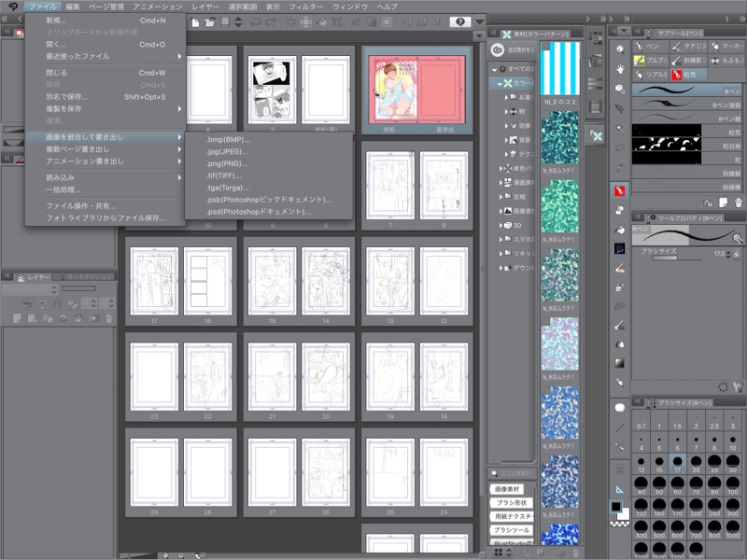
Task: Click the trash icon in sub tool panel
Action: click(738, 202)
